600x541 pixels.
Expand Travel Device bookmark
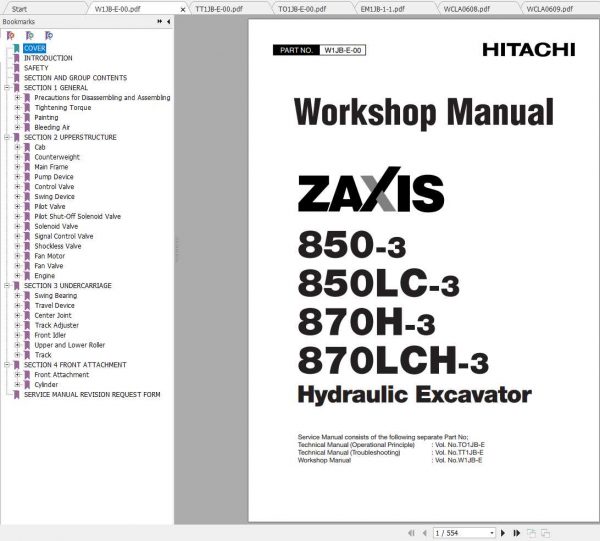coord(17,305)
